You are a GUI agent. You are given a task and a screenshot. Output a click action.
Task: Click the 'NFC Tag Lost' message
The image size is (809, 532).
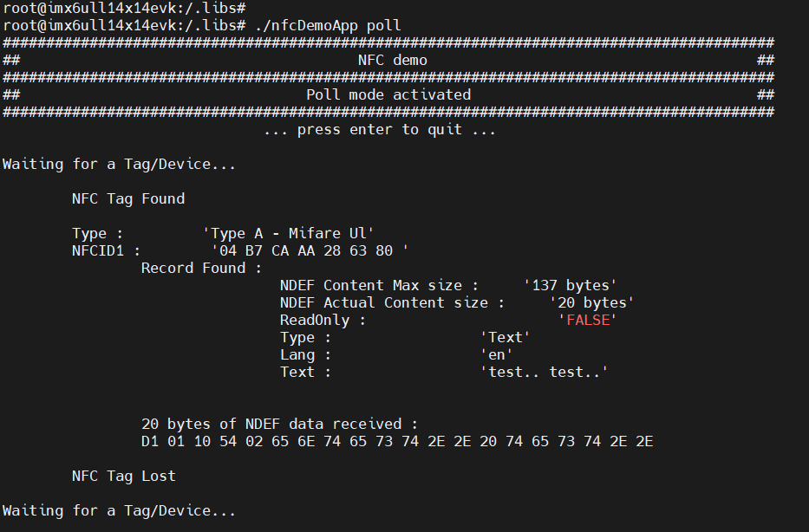click(x=124, y=476)
